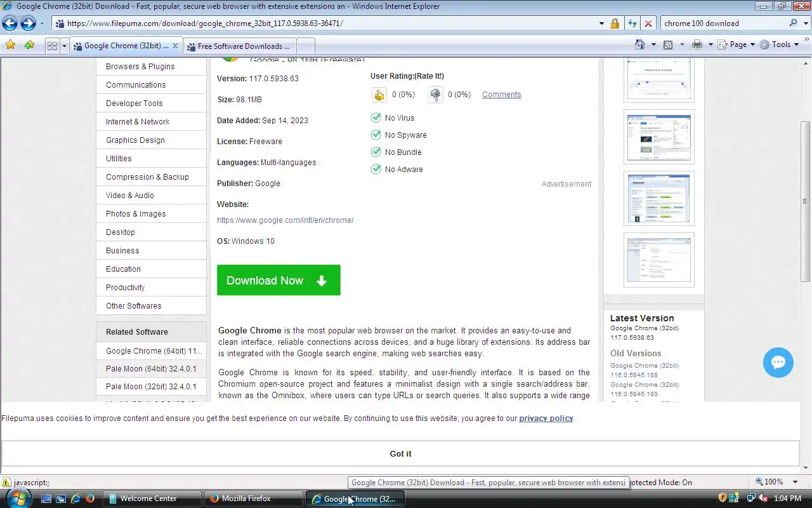The image size is (812, 508).
Task: Launch Firefox from the quick launch
Action: 89,498
